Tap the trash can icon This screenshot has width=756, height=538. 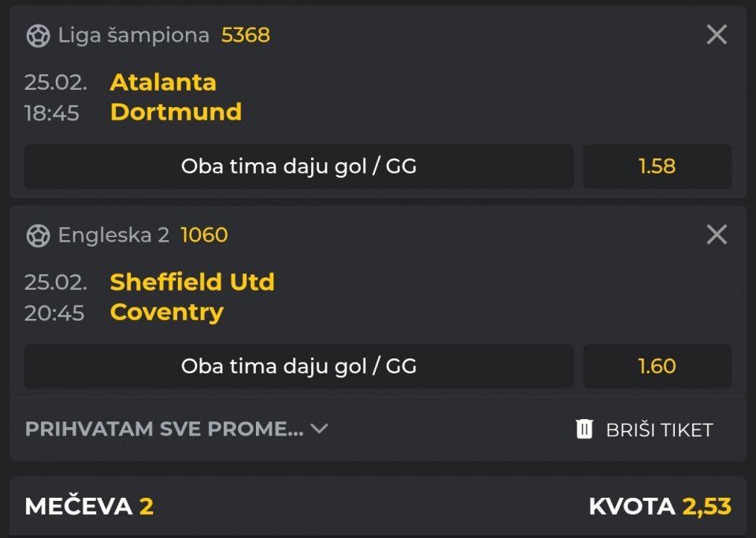click(x=584, y=429)
